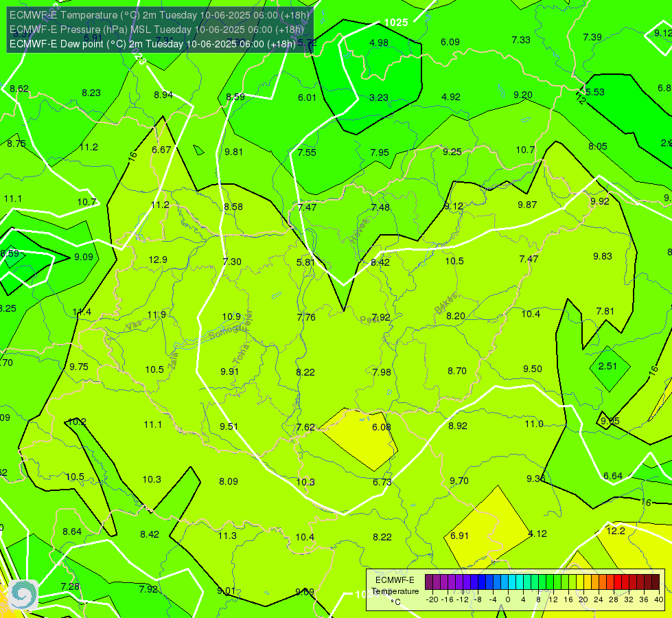Click the 4.12 dew point value
The height and width of the screenshot is (618, 672).
pos(537,534)
